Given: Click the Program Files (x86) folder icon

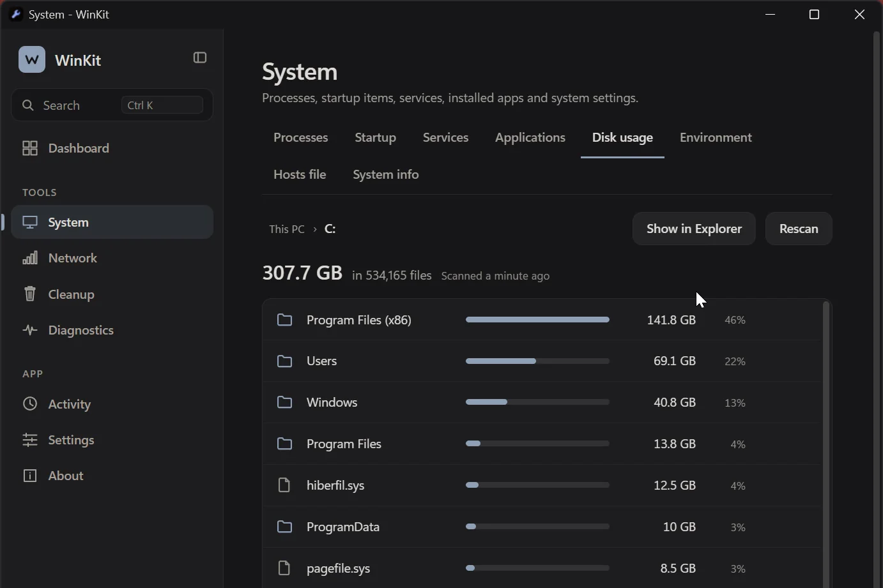Looking at the screenshot, I should 284,320.
